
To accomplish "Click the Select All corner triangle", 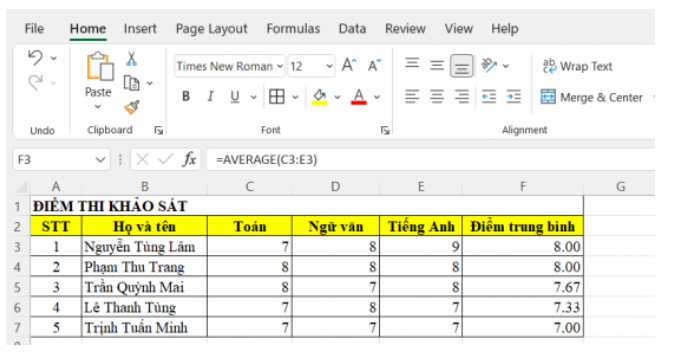I will click(x=21, y=187).
